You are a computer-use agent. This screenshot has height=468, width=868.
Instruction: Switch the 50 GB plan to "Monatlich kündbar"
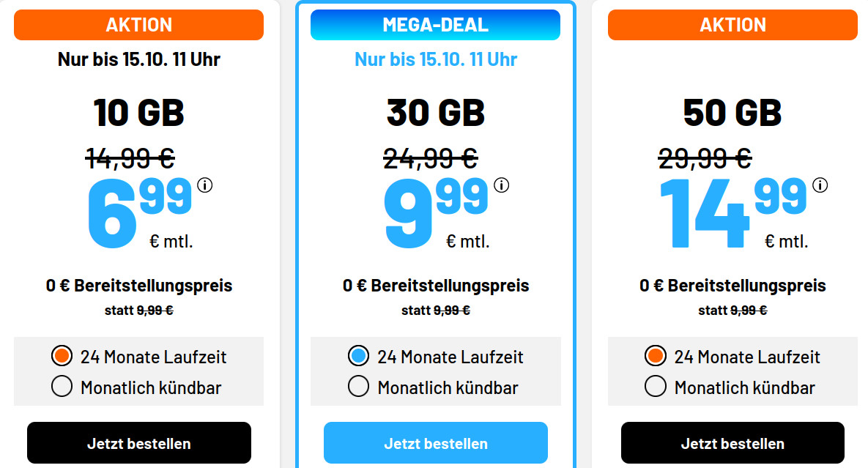pos(656,386)
